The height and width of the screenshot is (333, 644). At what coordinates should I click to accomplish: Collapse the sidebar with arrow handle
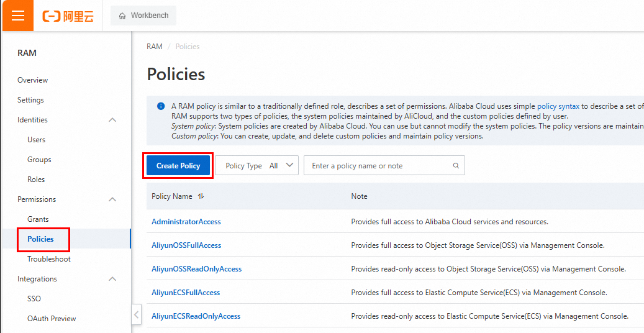point(137,314)
